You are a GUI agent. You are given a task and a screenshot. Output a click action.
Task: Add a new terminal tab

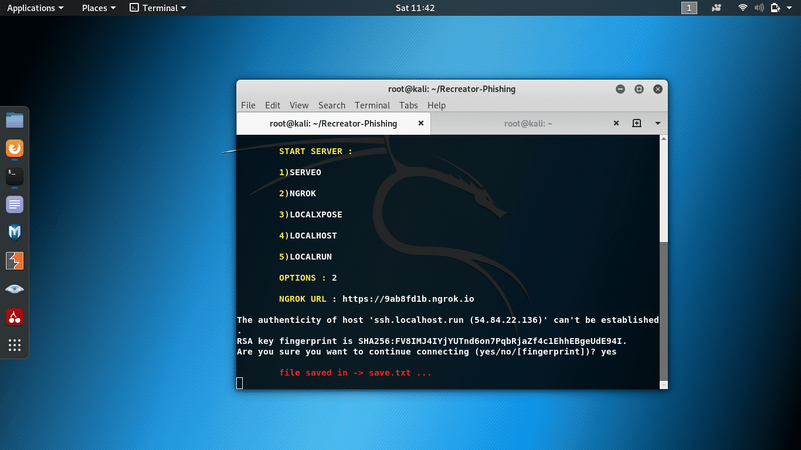pyautogui.click(x=637, y=123)
